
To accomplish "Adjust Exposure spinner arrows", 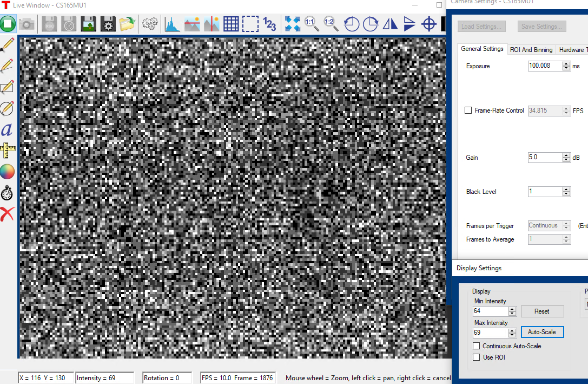I will point(566,66).
